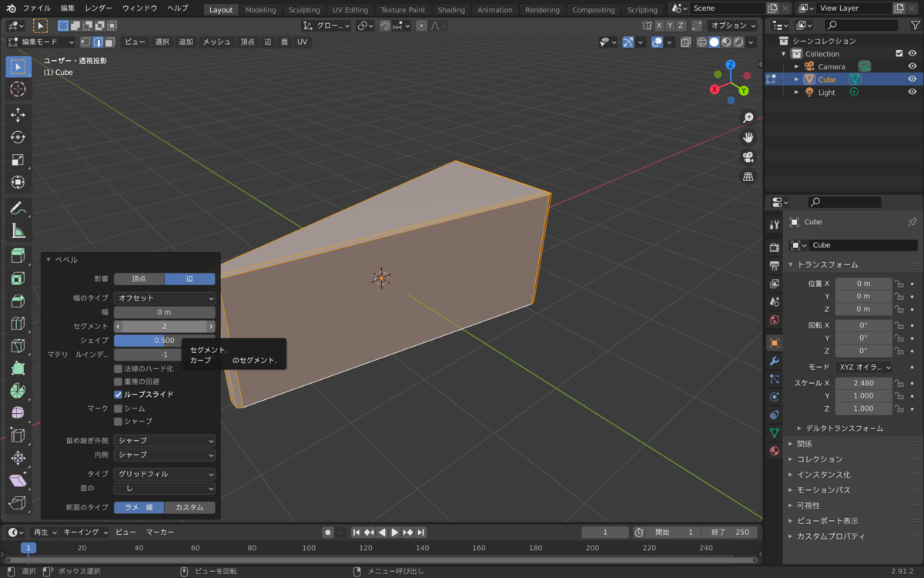Enable the 重複の回避 checkbox
The image size is (924, 578).
coord(119,381)
